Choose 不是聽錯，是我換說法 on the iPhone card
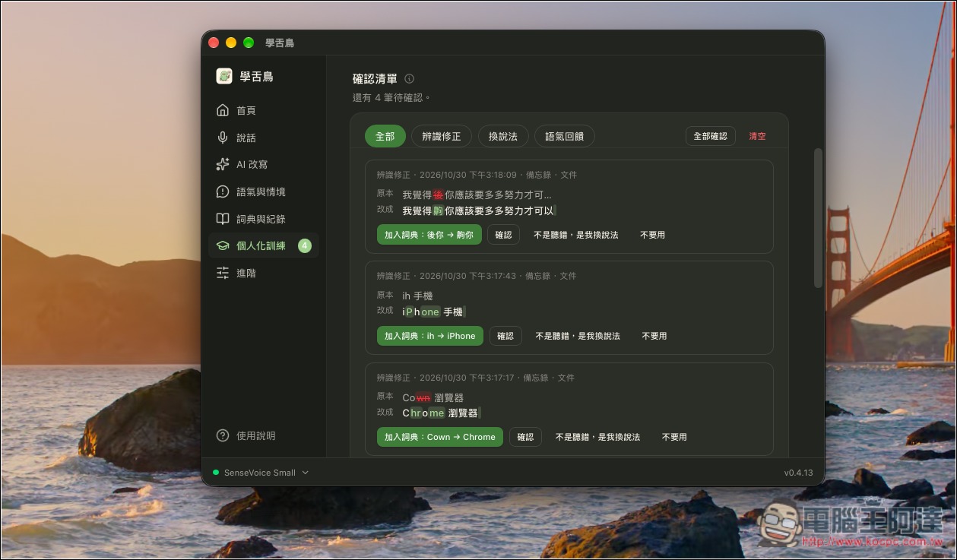The image size is (957, 560). pos(578,336)
